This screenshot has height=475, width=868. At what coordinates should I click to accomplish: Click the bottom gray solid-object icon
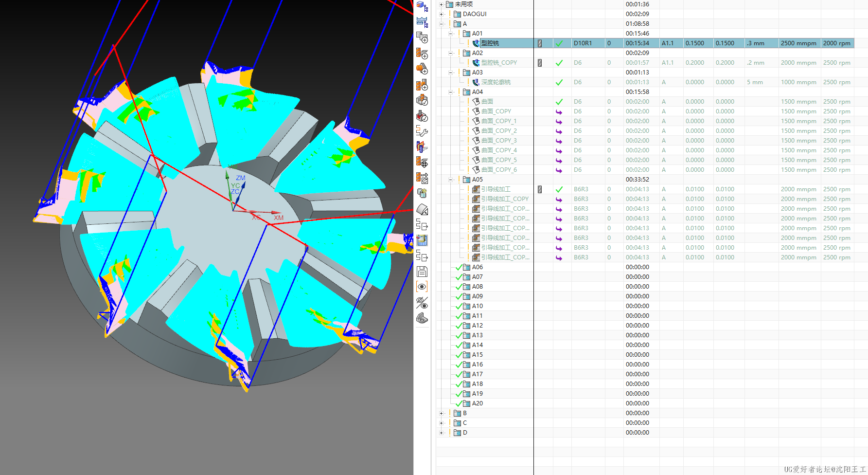[x=422, y=318]
